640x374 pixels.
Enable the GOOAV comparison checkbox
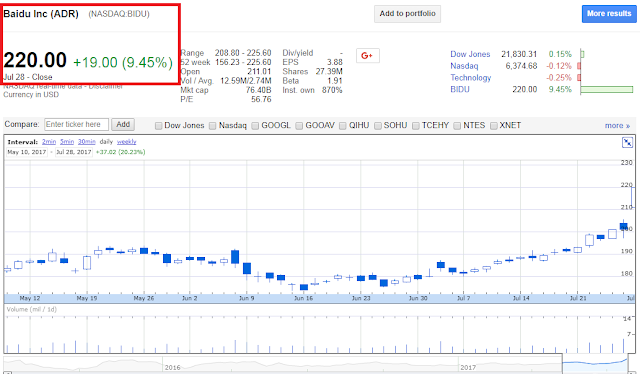[299, 126]
